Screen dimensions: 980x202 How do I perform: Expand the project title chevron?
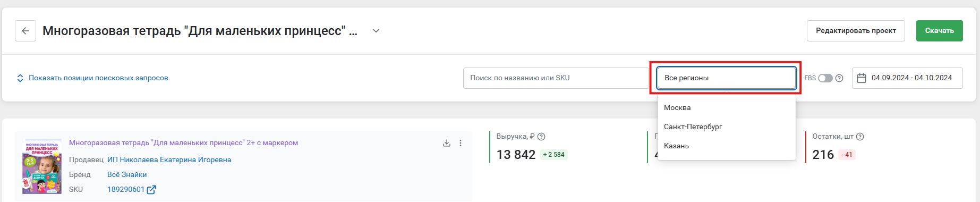click(376, 31)
